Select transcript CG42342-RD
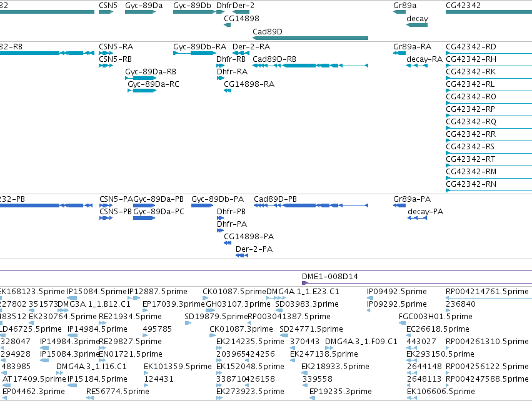The image size is (532, 401). point(471,46)
